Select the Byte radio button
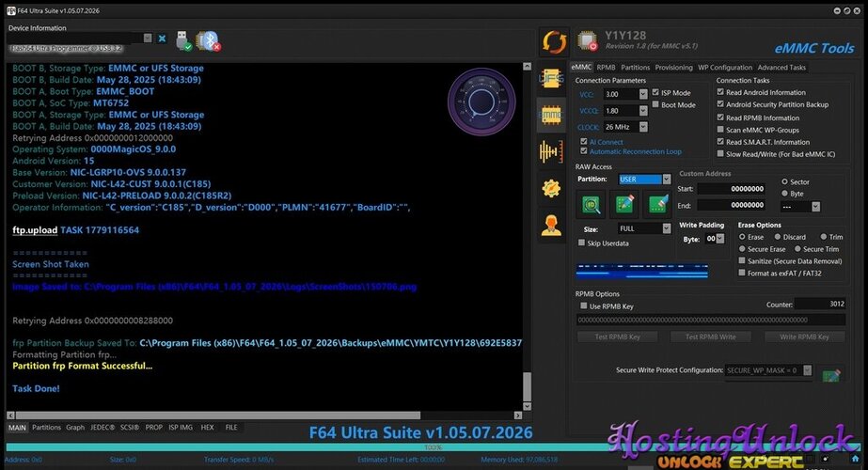This screenshot has height=470, width=868. (x=784, y=194)
